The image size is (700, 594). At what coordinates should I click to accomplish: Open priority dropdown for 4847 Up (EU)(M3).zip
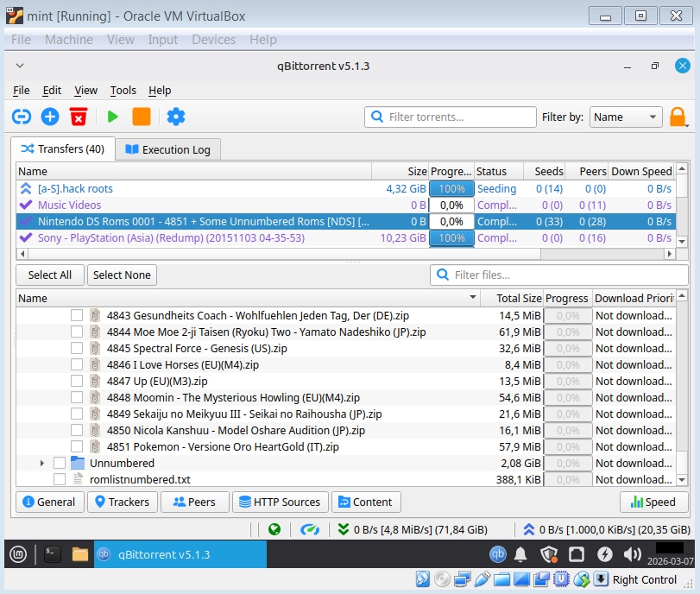634,382
